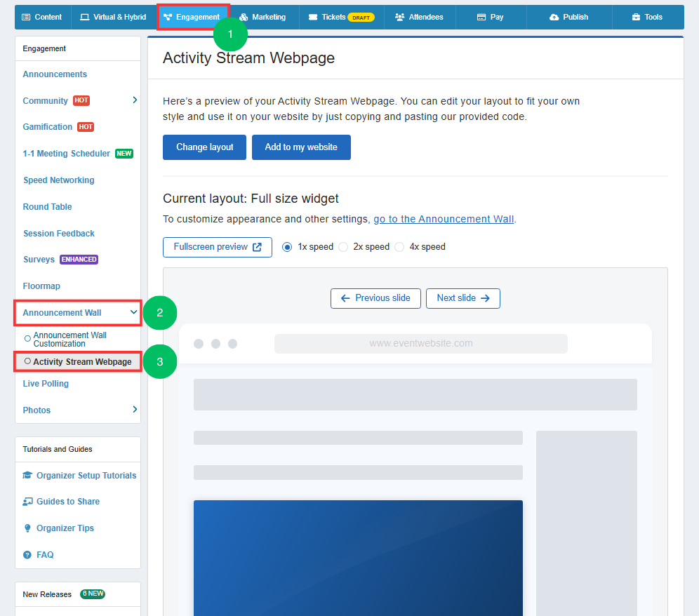Click the Tools briefcase icon
This screenshot has height=616, width=699.
tap(636, 17)
